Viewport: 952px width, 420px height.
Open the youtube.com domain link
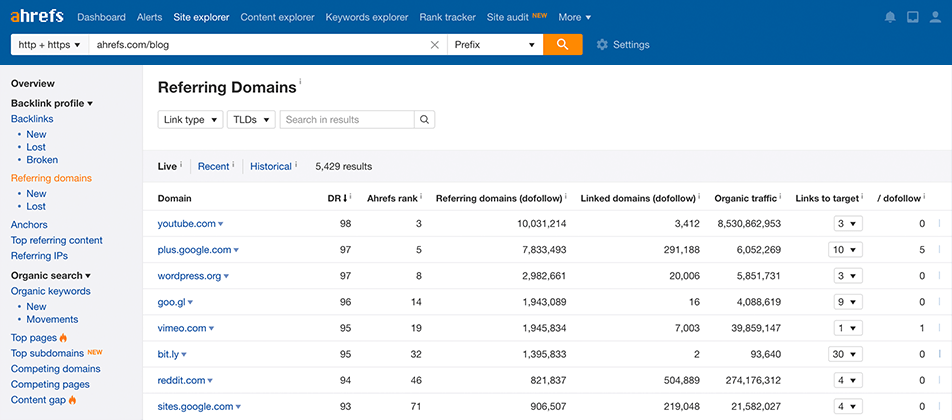(186, 224)
